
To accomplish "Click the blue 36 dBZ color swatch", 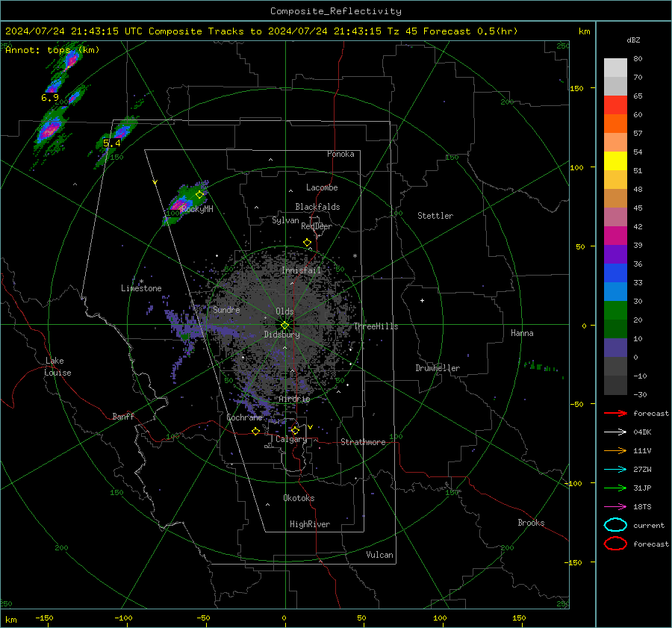I will click(615, 273).
